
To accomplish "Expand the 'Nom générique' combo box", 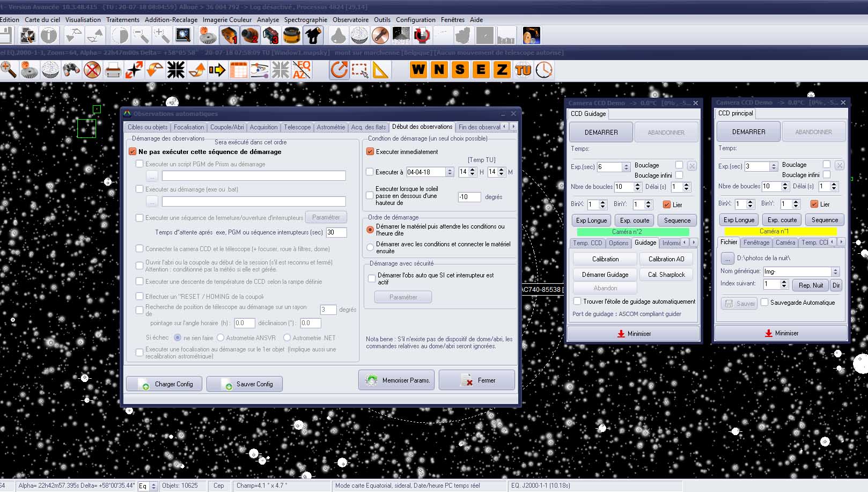I will [835, 271].
